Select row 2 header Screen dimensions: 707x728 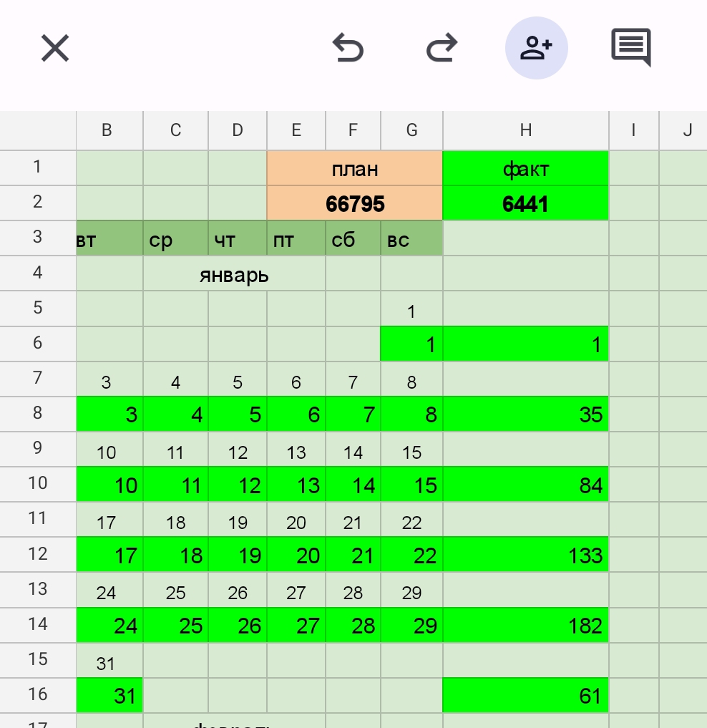click(38, 202)
